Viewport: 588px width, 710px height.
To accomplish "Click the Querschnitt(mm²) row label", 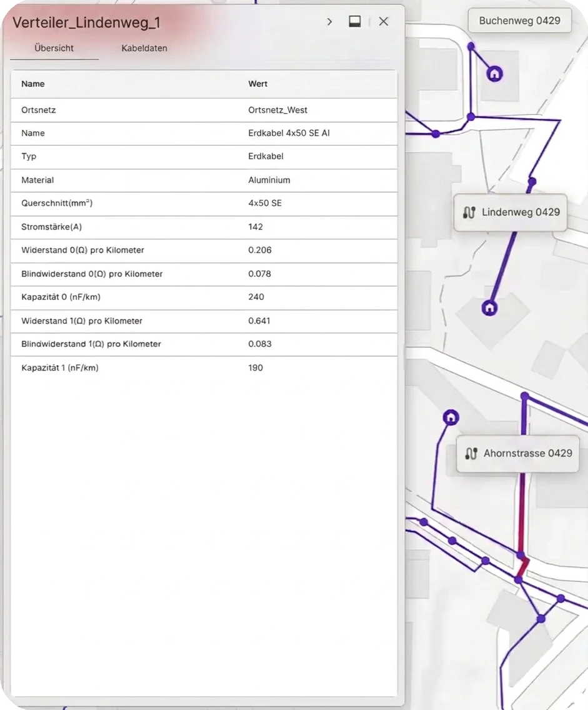I will pos(57,203).
